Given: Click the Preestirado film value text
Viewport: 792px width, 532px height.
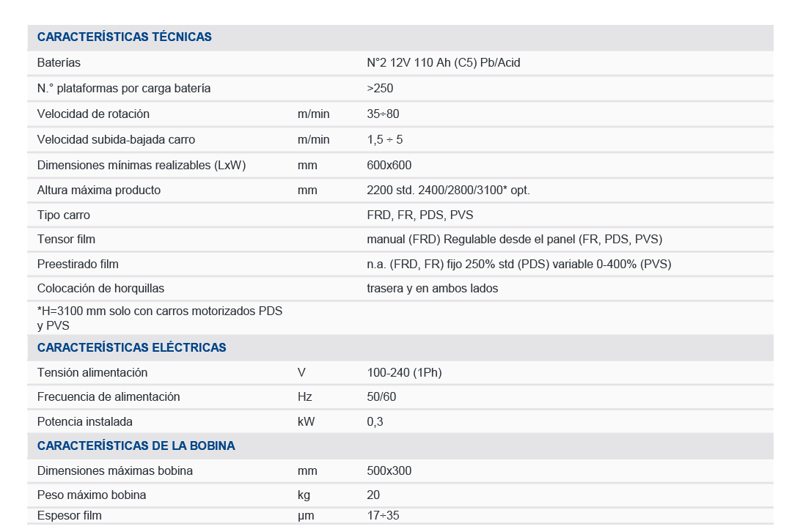Looking at the screenshot, I should [x=518, y=265].
